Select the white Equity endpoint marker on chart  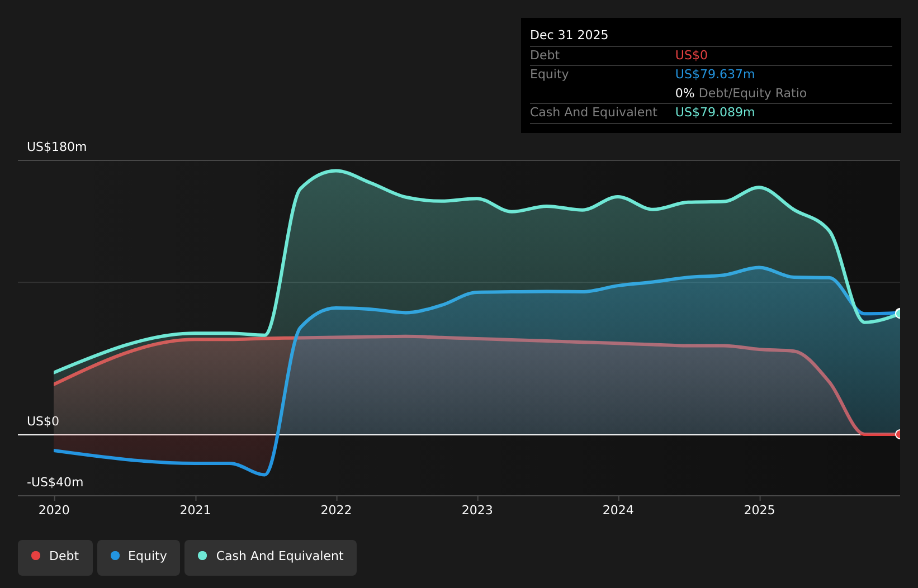[898, 312]
